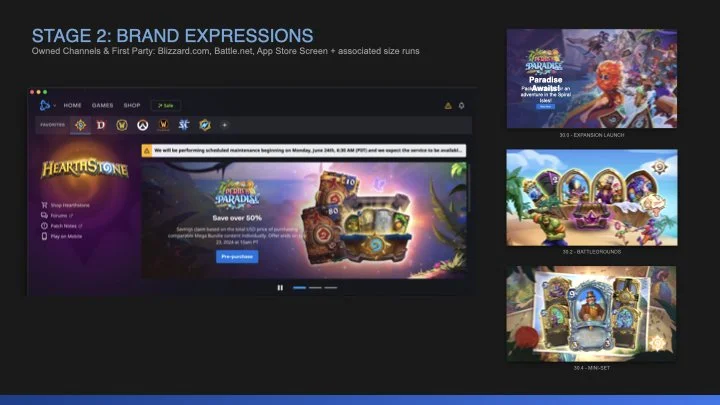Viewport: 720px width, 405px height.
Task: Click the 'Save over 50%' headline
Action: [x=237, y=218]
